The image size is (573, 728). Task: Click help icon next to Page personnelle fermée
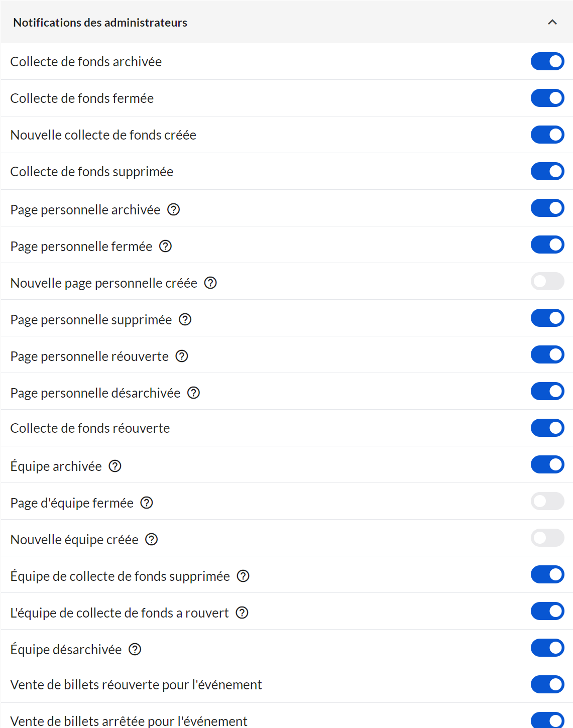[165, 246]
